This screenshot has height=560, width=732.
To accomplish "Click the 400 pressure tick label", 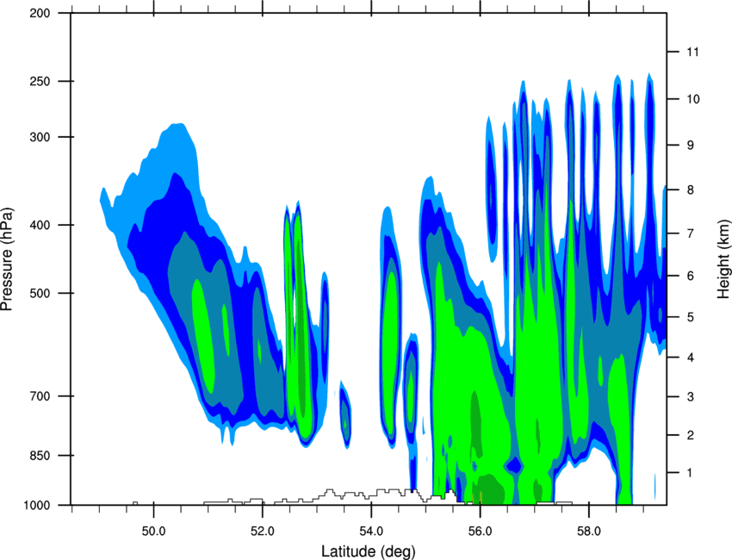I will pos(40,225).
